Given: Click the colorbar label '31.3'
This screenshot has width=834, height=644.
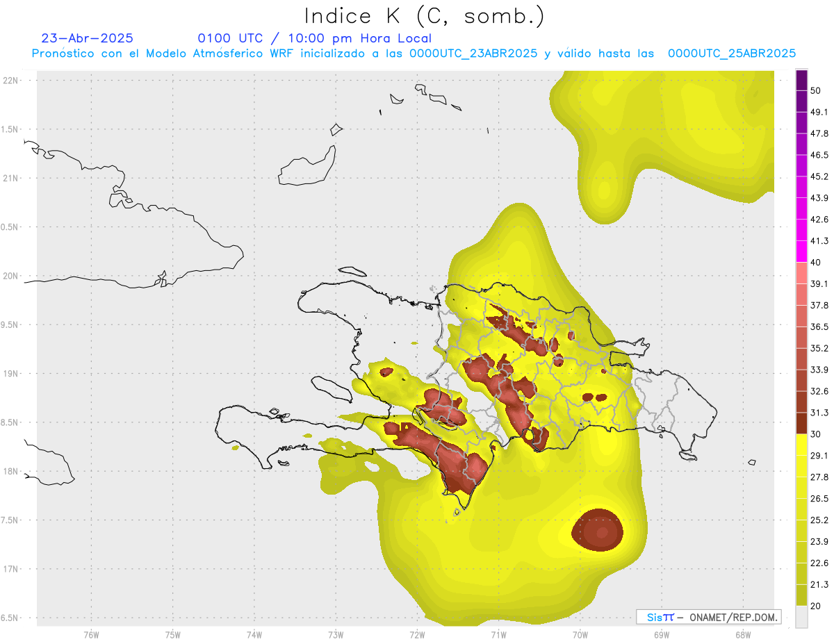Looking at the screenshot, I should click(819, 413).
